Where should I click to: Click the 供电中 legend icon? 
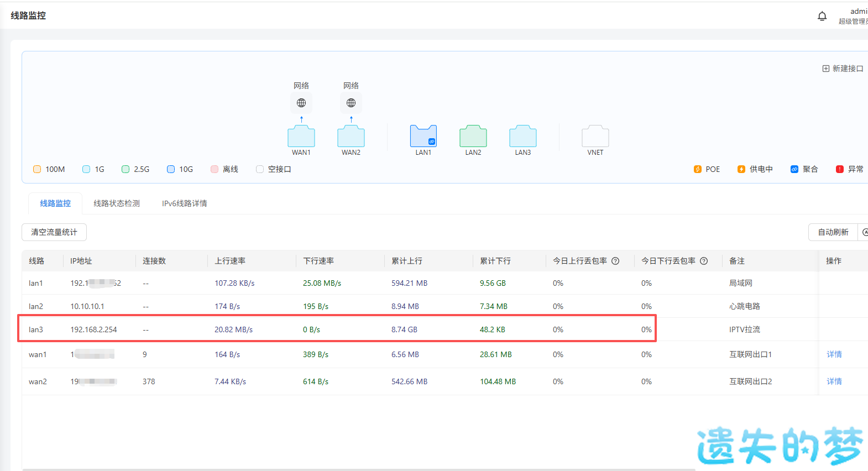coord(741,169)
